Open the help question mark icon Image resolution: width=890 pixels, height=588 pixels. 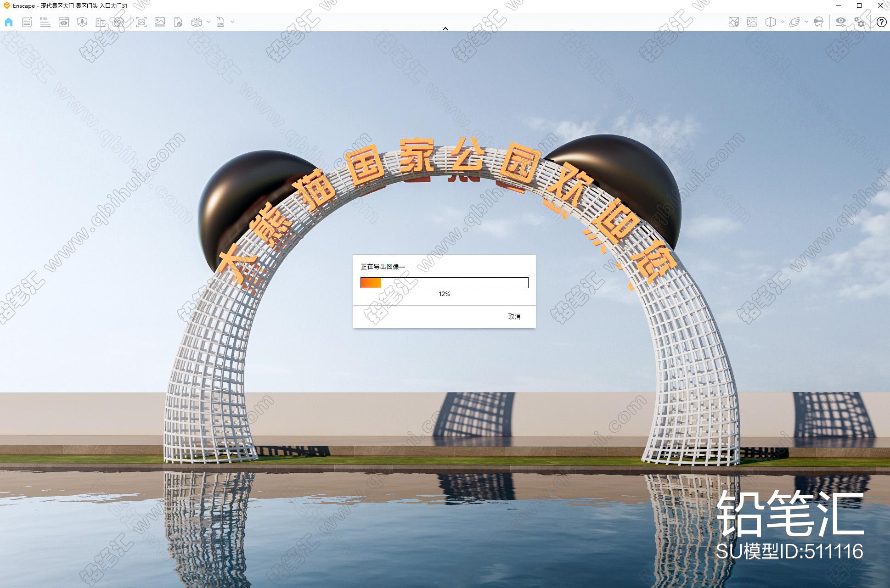881,22
